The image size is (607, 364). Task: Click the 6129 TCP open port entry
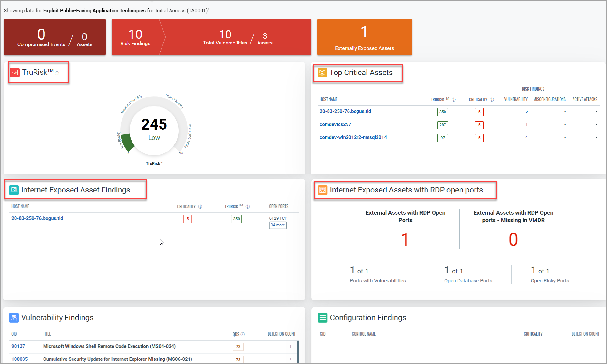click(x=278, y=218)
